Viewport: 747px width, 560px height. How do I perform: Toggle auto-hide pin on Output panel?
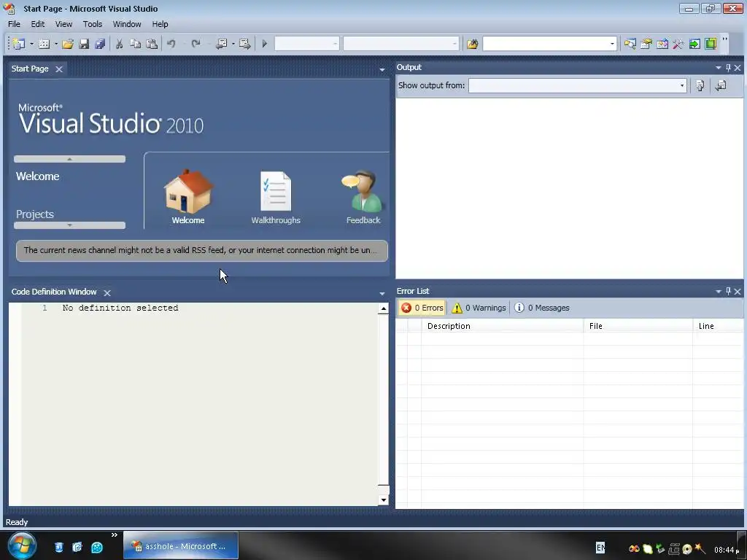(x=728, y=68)
